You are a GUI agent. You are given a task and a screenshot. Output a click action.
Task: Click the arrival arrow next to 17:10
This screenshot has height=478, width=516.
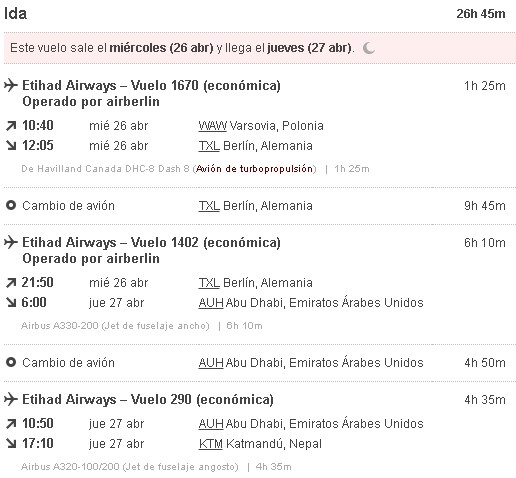11,443
